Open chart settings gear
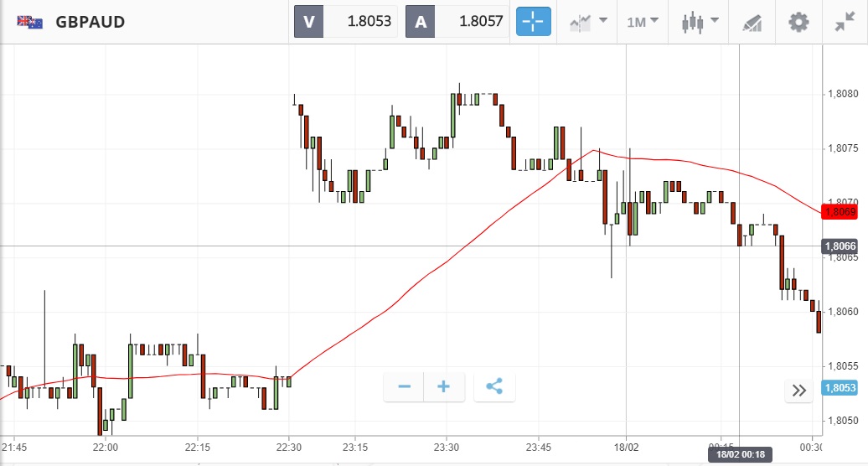The image size is (868, 466). pyautogui.click(x=798, y=22)
